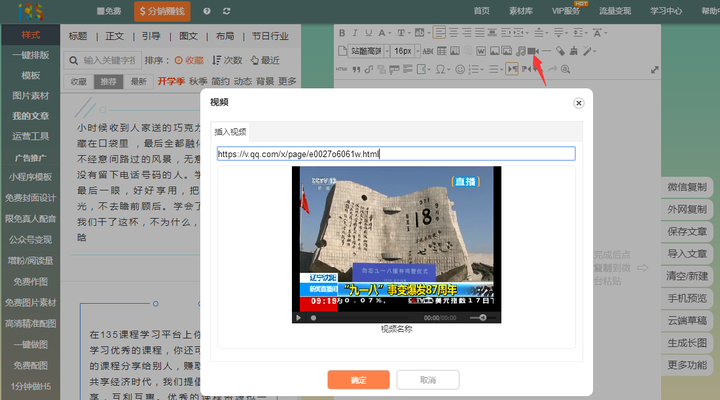Screen dimensions: 720x400
Task: Play the video preview
Action: tap(298, 318)
